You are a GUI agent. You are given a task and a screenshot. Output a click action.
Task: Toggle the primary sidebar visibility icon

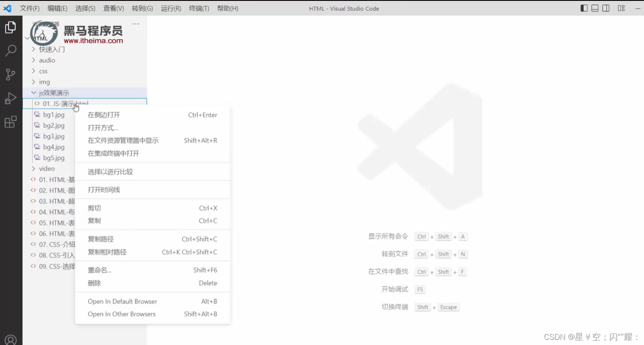pos(584,8)
